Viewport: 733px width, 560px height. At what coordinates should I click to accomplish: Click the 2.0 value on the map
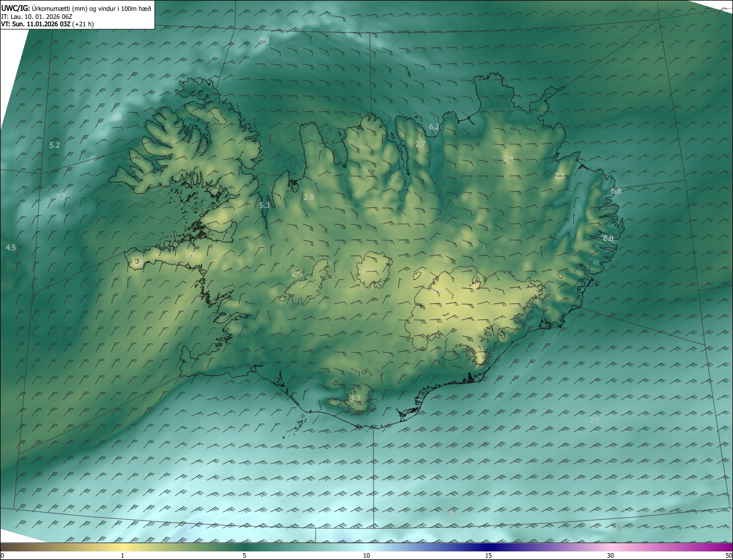(x=190, y=255)
